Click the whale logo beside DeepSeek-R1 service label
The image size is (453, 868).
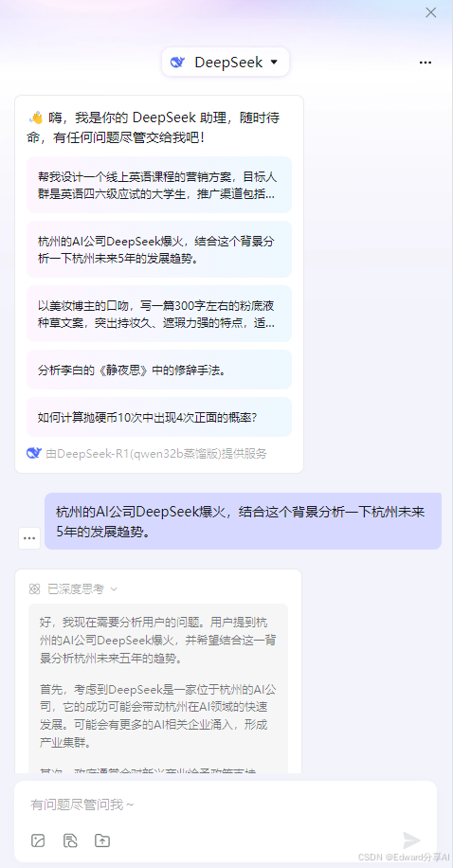[34, 453]
